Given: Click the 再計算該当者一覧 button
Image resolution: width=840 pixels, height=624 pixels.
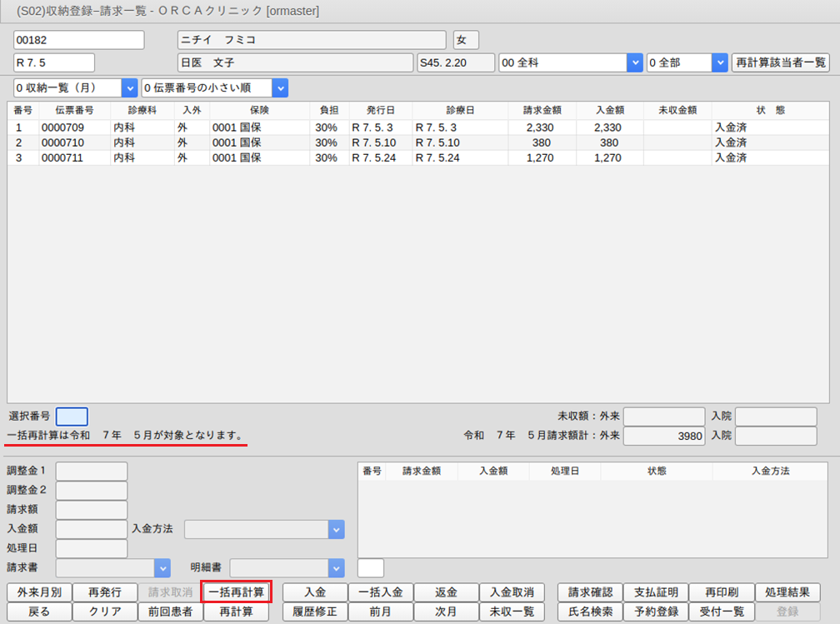Looking at the screenshot, I should [x=781, y=62].
